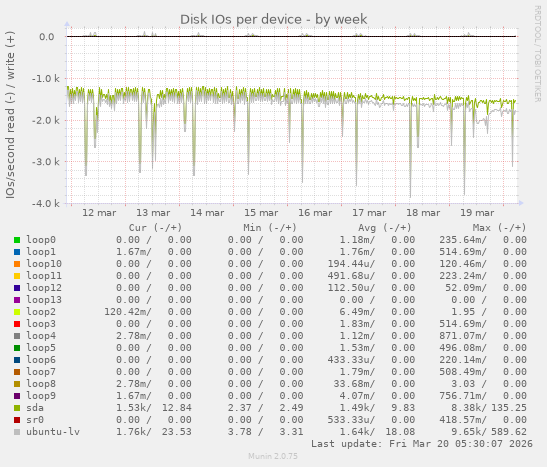This screenshot has height=467, width=547.
Task: Select the 'loop3' legend label
Action: 41,324
